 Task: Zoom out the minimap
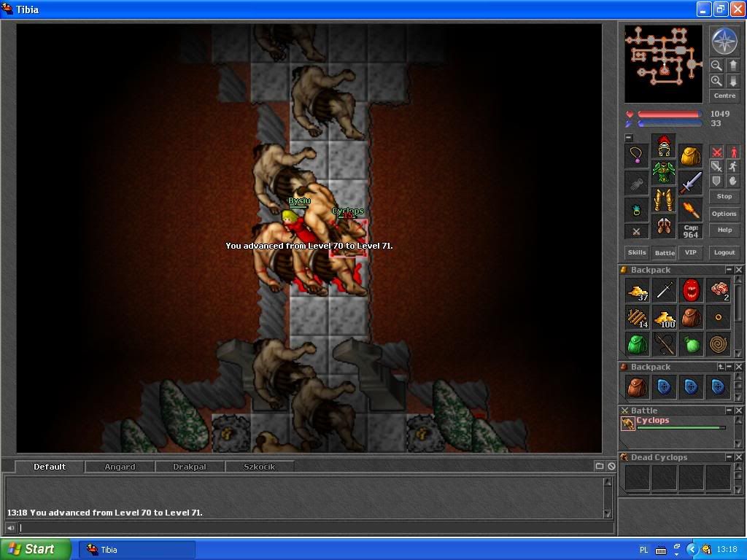tap(716, 65)
